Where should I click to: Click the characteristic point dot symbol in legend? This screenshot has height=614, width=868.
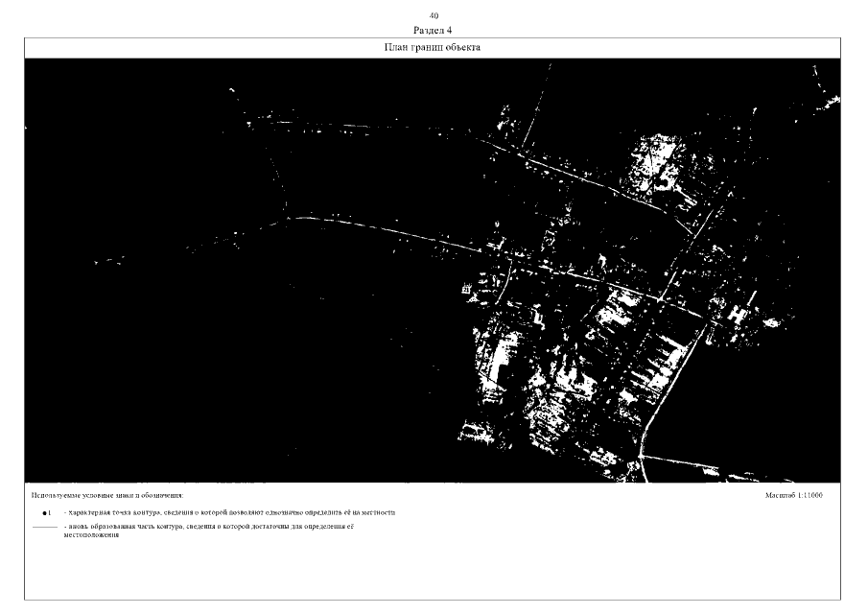point(44,513)
